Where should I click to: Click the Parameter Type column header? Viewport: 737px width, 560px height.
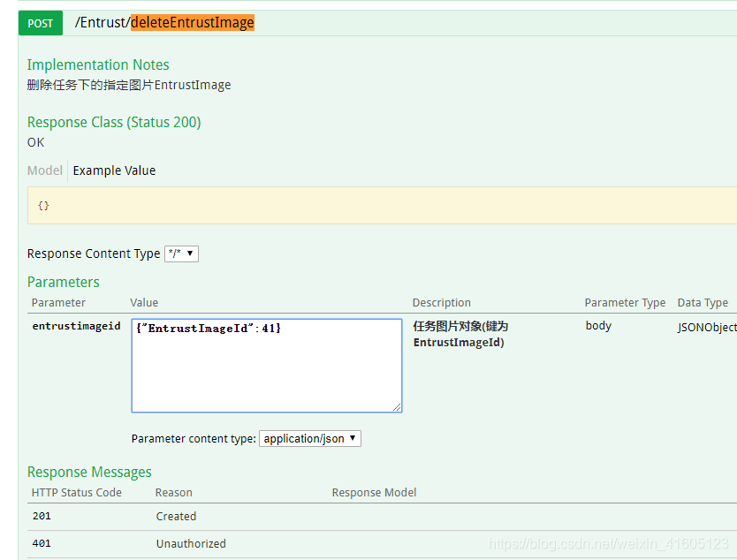pyautogui.click(x=625, y=303)
